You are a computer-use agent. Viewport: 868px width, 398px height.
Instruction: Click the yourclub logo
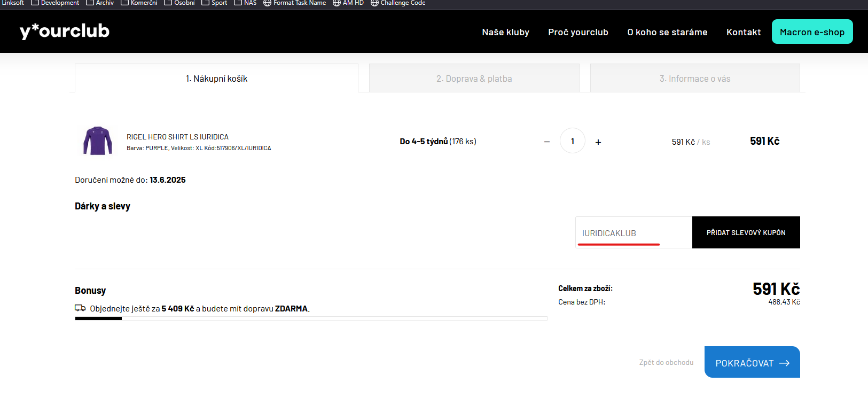65,31
